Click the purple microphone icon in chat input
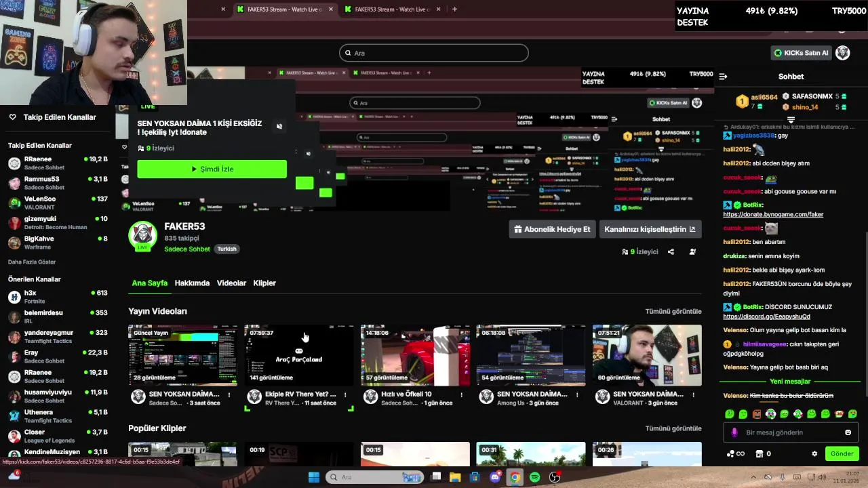This screenshot has width=868, height=488. (x=734, y=432)
